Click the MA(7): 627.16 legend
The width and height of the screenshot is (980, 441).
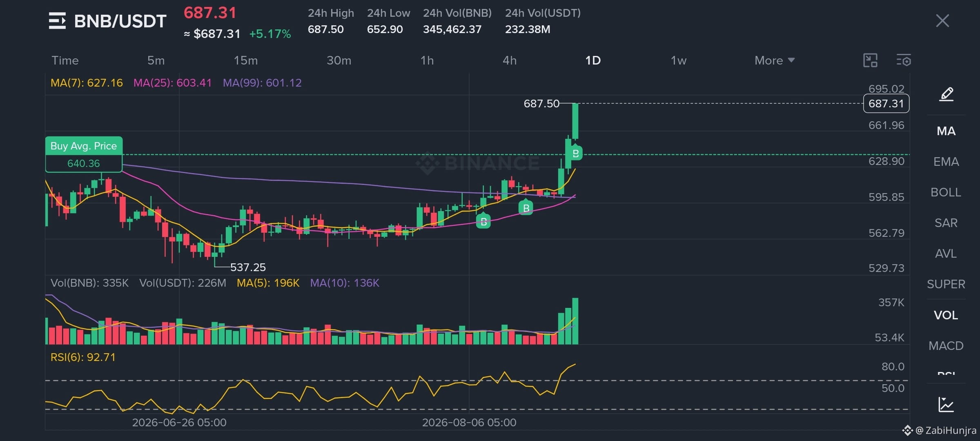[87, 83]
